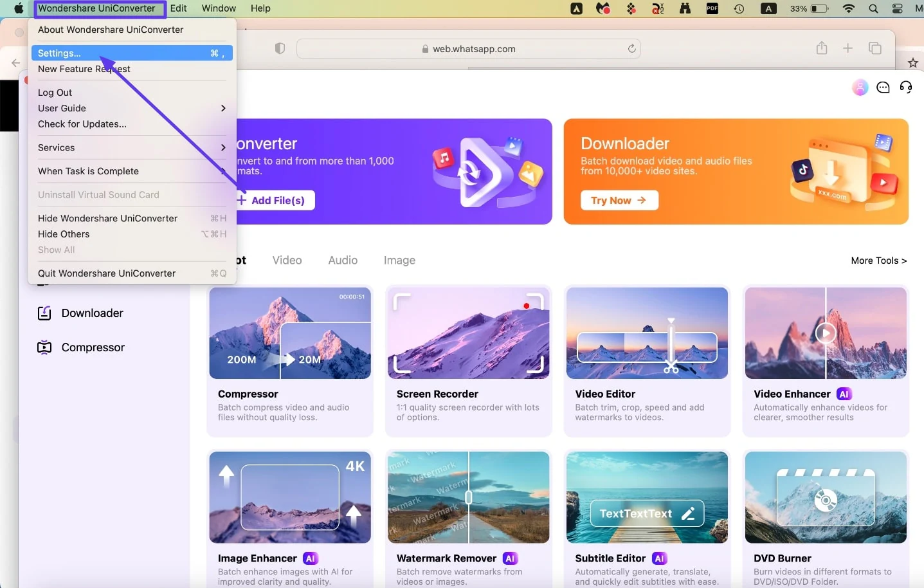This screenshot has width=924, height=588.
Task: Select About Wondershare UniConverter
Action: tap(111, 30)
